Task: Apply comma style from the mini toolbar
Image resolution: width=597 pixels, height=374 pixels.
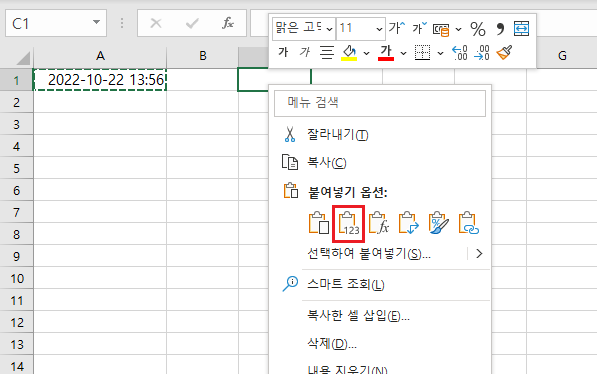Action: [x=500, y=29]
